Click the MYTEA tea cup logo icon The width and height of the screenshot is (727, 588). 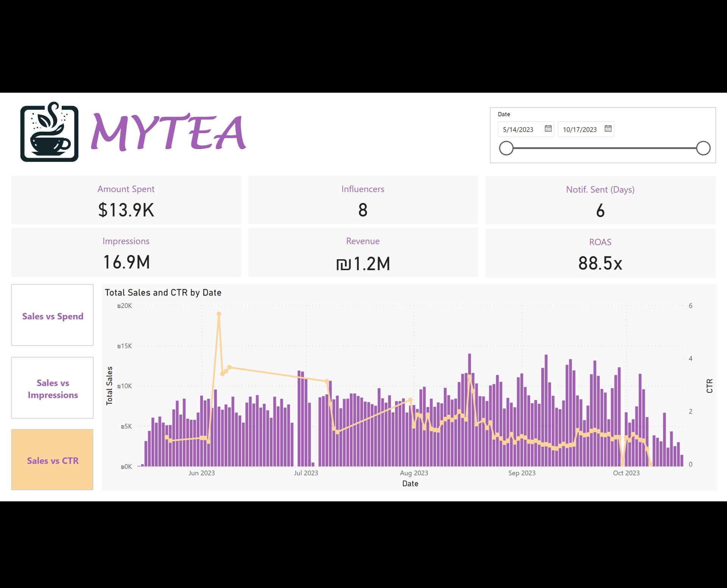[x=49, y=134]
